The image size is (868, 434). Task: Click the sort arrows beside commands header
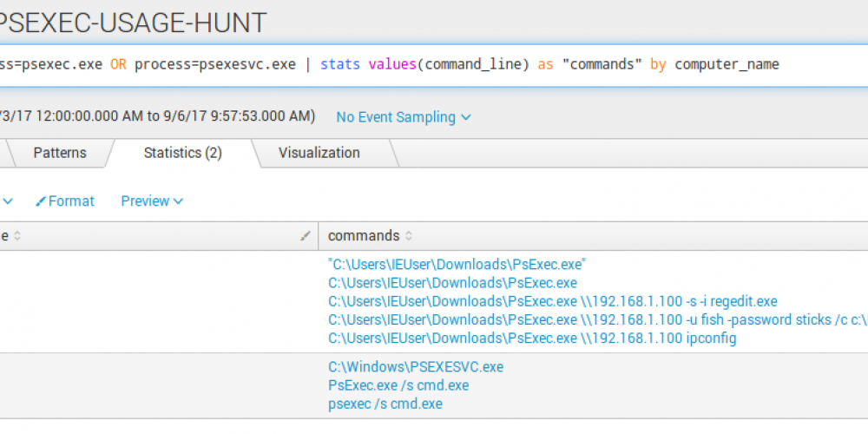410,236
